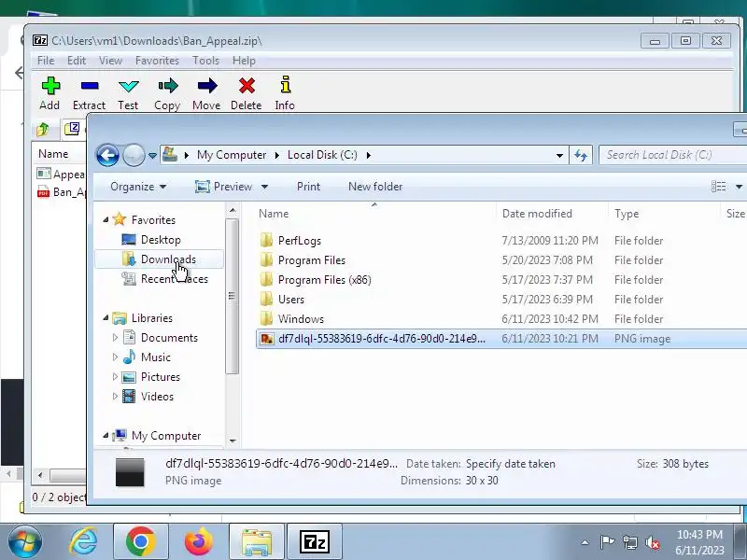Image resolution: width=747 pixels, height=560 pixels.
Task: Open the view options dropdown arrow
Action: pyautogui.click(x=739, y=187)
